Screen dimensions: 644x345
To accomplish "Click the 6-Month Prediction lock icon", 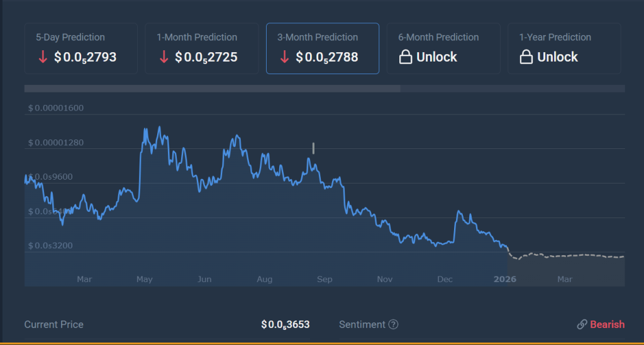I will click(406, 57).
